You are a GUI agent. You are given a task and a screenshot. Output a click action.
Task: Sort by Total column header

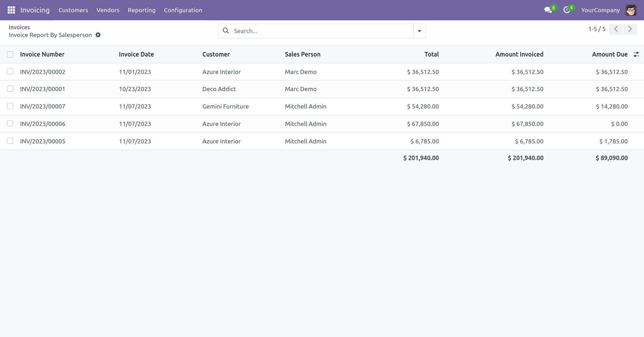pyautogui.click(x=431, y=54)
